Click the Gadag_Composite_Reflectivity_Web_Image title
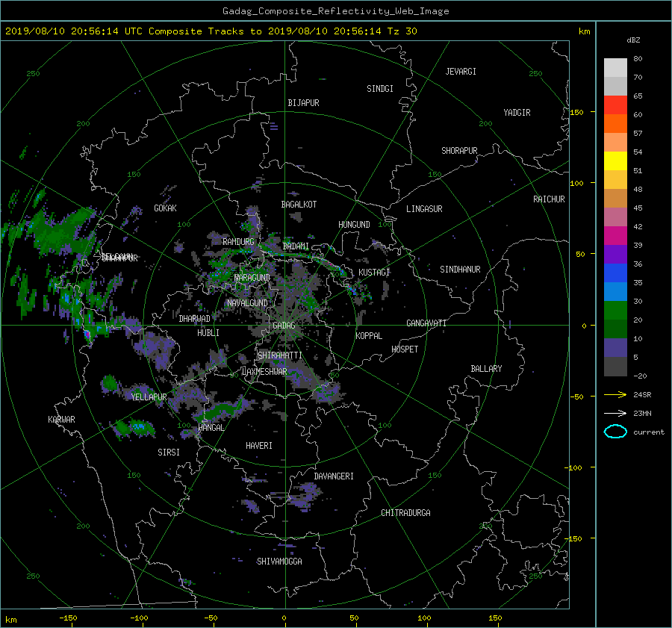The width and height of the screenshot is (672, 628). pyautogui.click(x=335, y=11)
